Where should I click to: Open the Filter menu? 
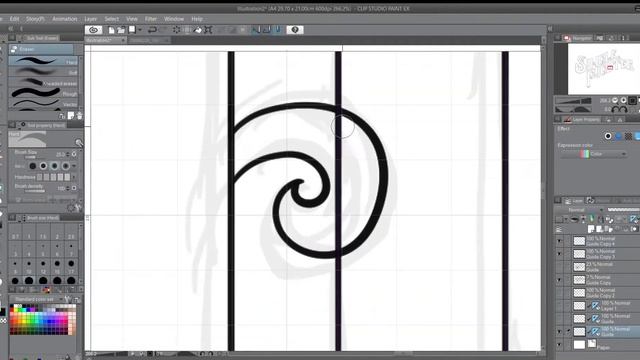(151, 19)
